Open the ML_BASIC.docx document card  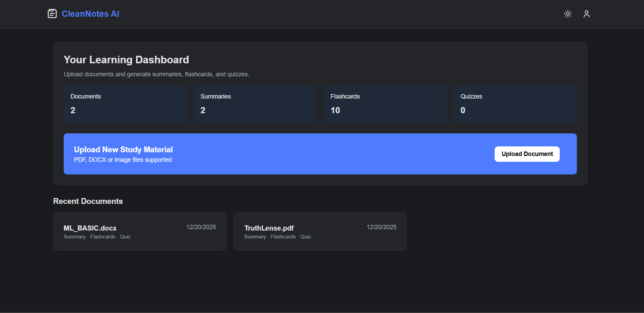tap(139, 231)
